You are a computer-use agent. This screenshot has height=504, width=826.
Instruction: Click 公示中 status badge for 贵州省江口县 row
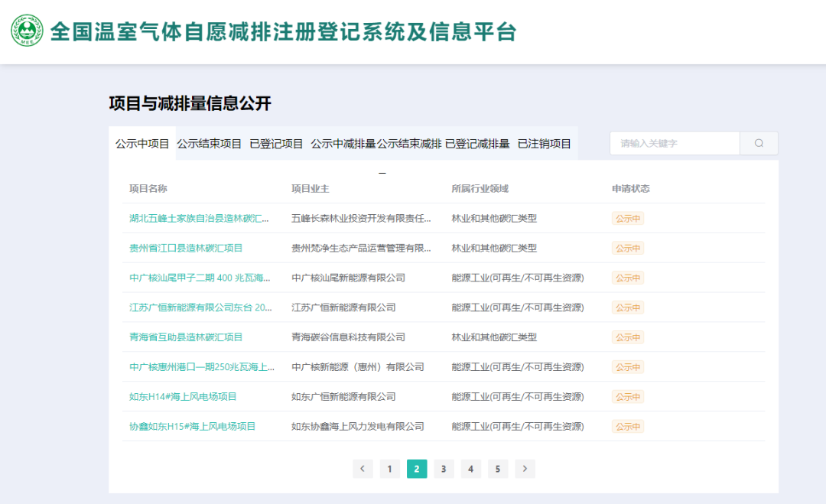627,248
